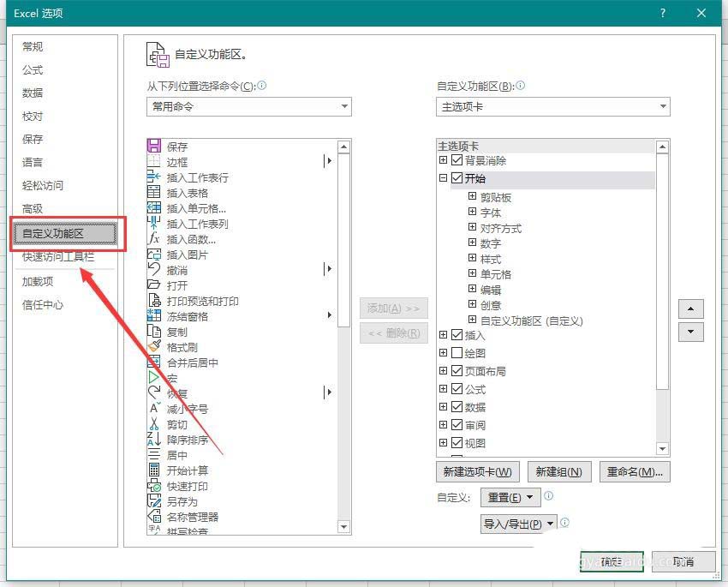Open the 导入/导出(P) dropdown button
Image resolution: width=728 pixels, height=587 pixels.
click(519, 524)
